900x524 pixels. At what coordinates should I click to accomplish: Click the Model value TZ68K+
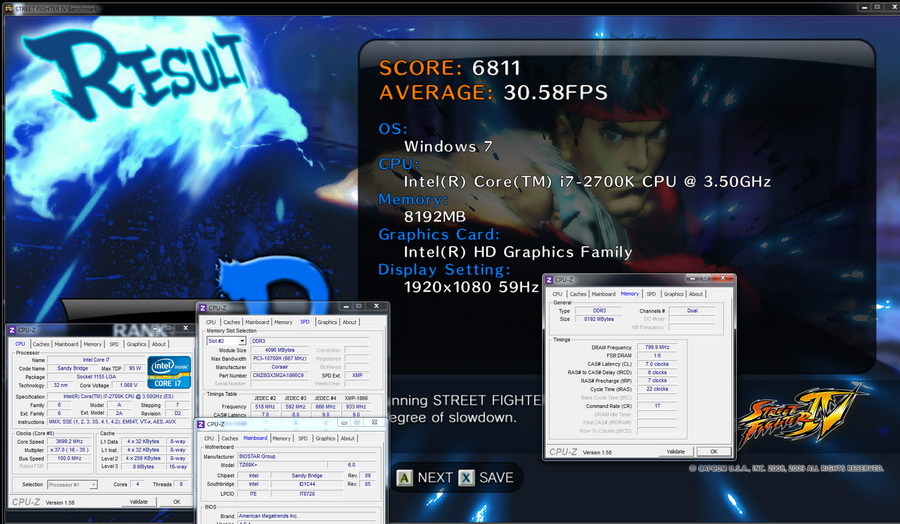pos(281,465)
